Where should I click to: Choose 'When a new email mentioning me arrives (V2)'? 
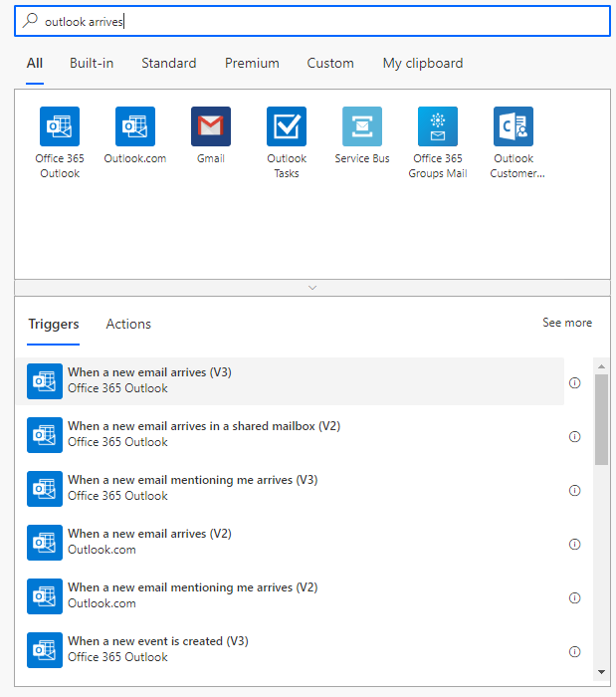pyautogui.click(x=290, y=596)
